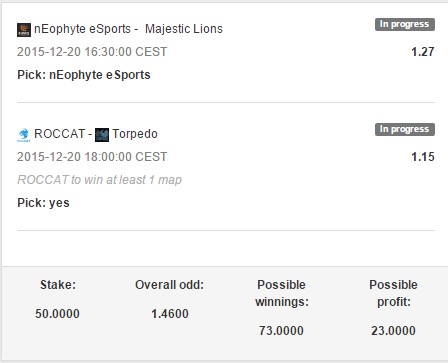Open the ROCCAT team name link

coord(59,134)
